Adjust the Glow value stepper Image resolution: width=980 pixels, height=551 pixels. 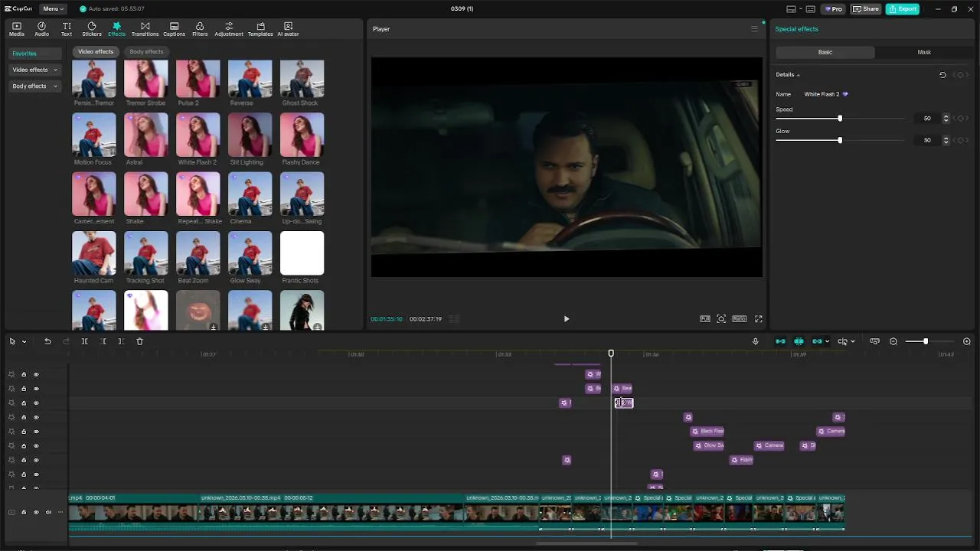946,140
